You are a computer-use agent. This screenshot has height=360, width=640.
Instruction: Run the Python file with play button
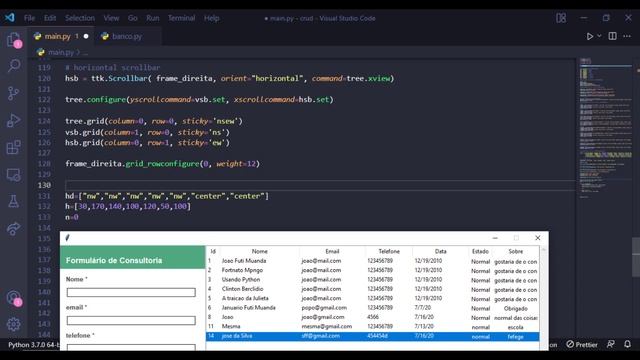[x=589, y=36]
